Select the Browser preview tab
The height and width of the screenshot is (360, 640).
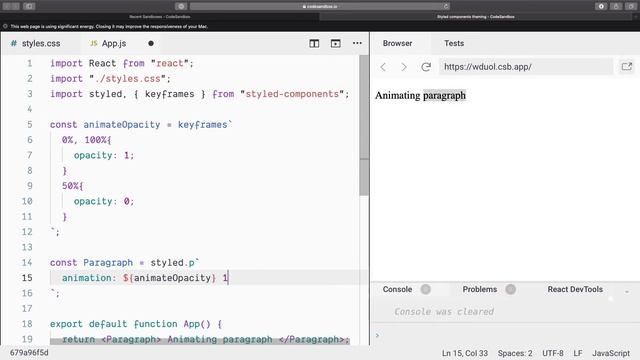coord(397,43)
